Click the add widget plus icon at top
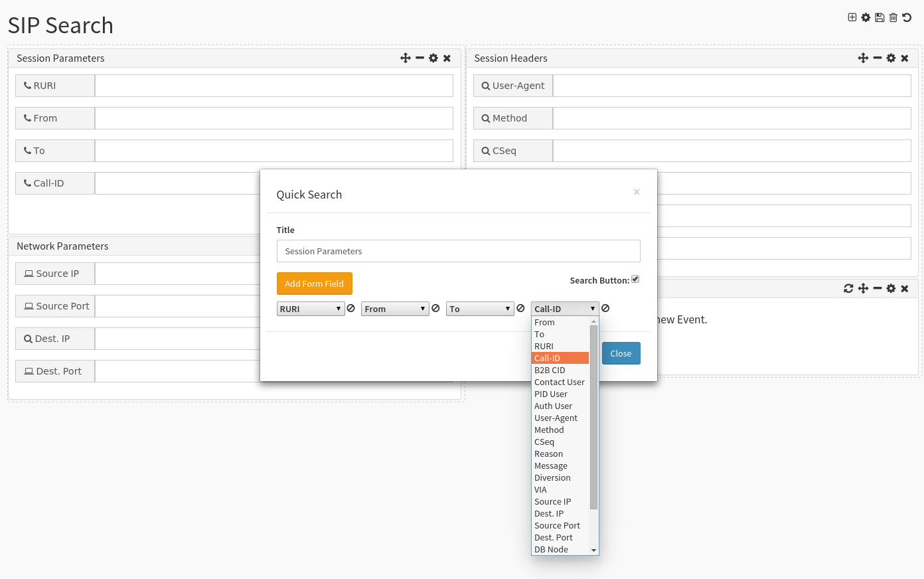The image size is (924, 579). (x=852, y=17)
